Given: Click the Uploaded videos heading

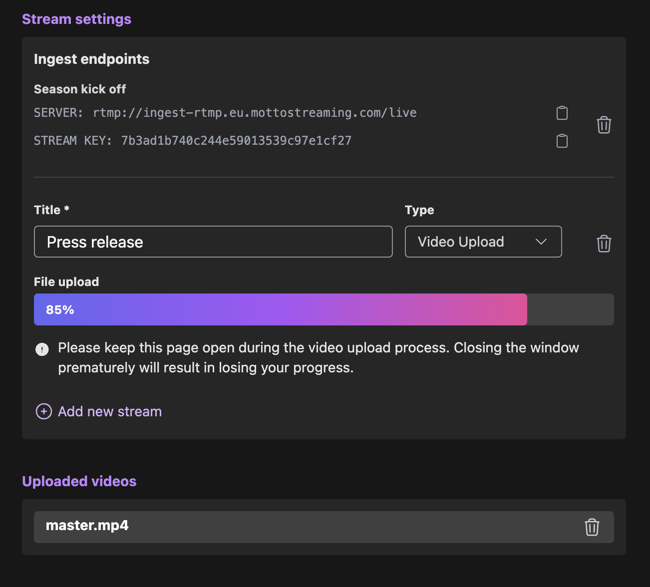Looking at the screenshot, I should click(x=79, y=481).
